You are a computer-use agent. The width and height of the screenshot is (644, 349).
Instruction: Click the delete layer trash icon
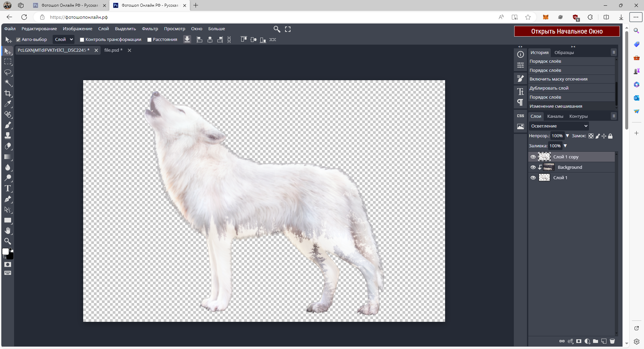[612, 341]
